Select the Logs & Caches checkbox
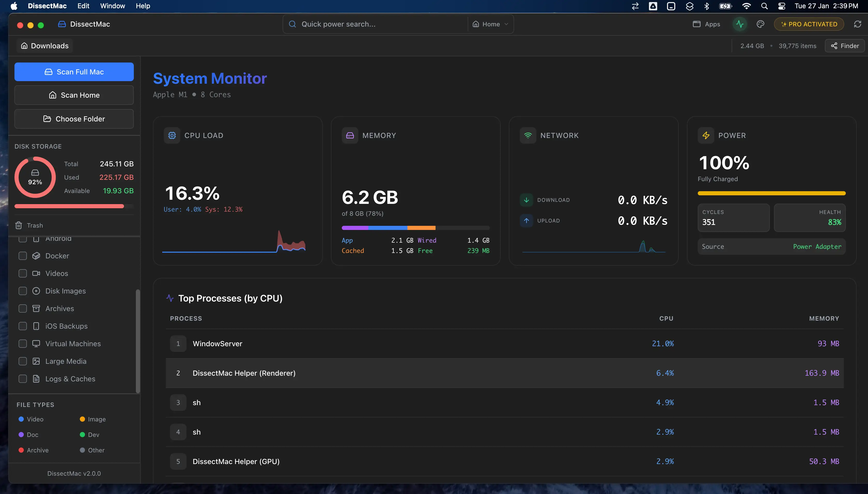The width and height of the screenshot is (868, 494). pyautogui.click(x=22, y=379)
